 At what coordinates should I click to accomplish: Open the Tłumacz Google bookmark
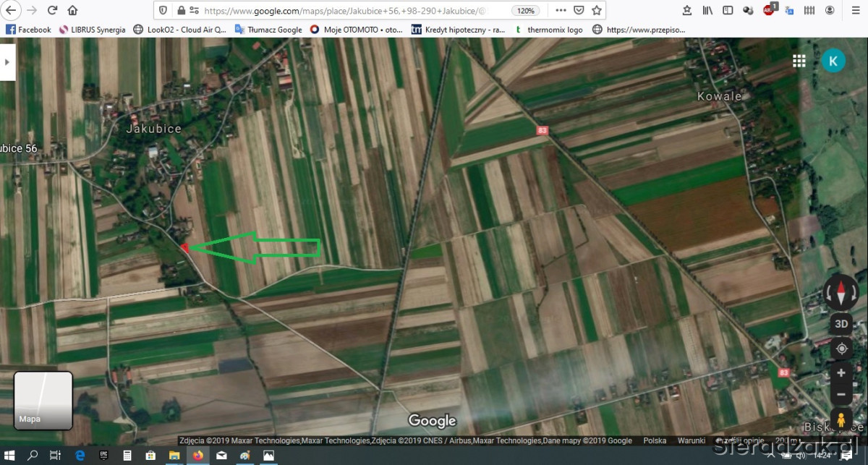tap(268, 30)
